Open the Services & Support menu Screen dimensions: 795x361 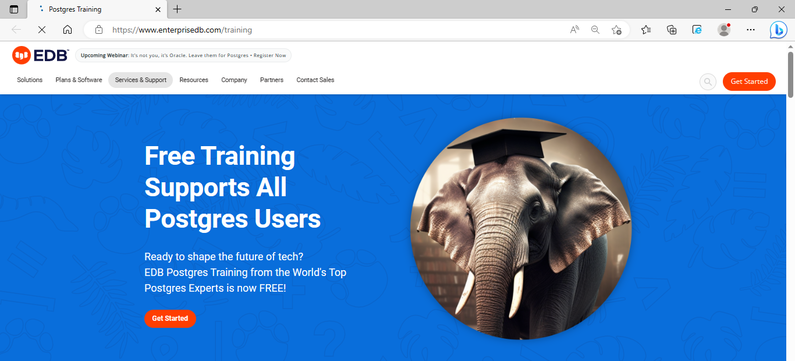click(x=140, y=80)
